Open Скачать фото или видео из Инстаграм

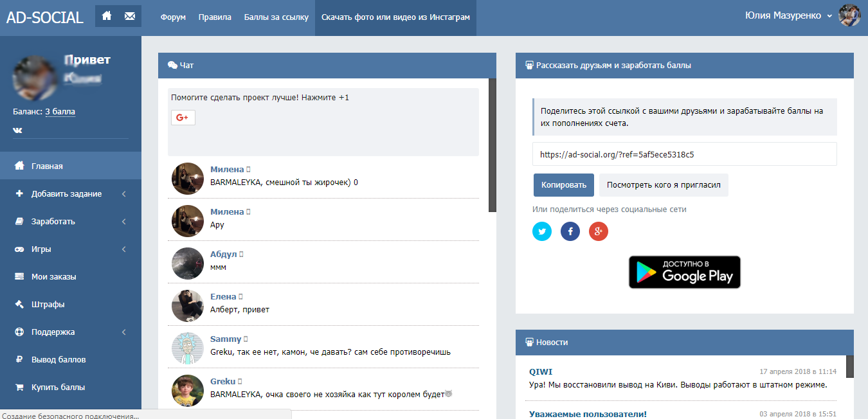395,17
